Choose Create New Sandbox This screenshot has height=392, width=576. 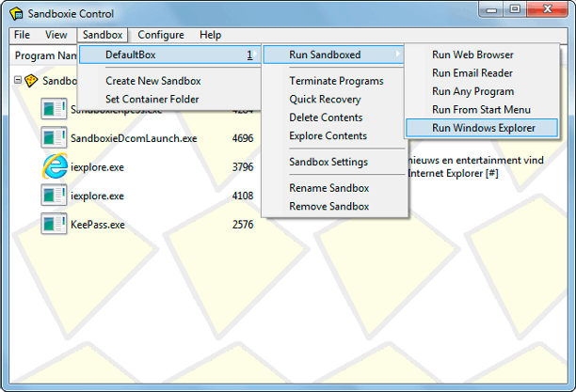coord(153,81)
